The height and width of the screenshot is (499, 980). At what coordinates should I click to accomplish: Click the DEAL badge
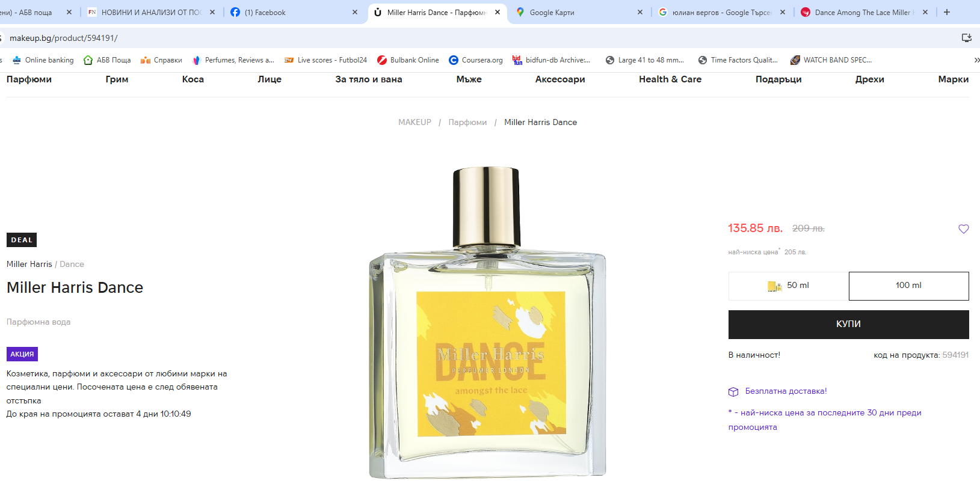click(22, 240)
